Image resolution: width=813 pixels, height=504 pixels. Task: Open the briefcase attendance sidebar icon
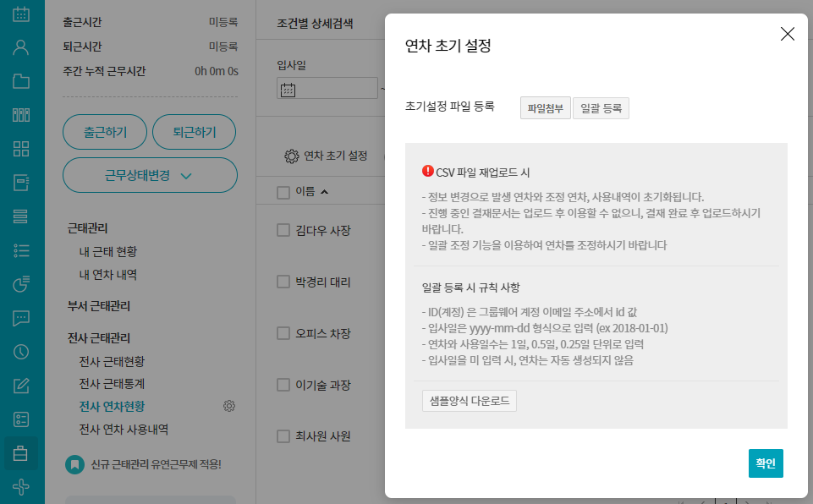[21, 453]
